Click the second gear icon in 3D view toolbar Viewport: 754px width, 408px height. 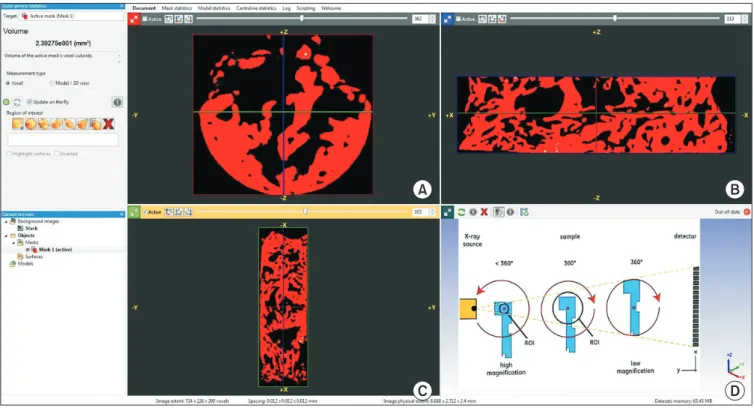point(510,212)
